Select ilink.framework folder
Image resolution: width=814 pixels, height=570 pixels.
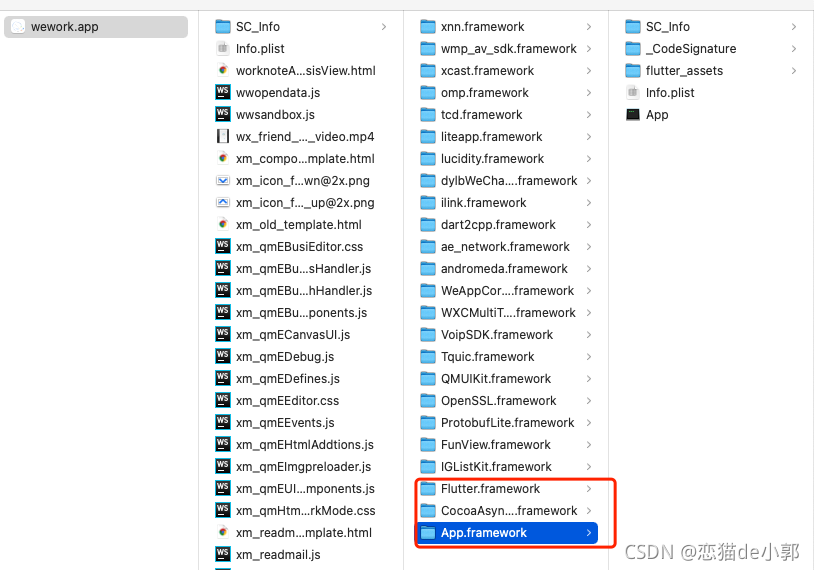(506, 202)
